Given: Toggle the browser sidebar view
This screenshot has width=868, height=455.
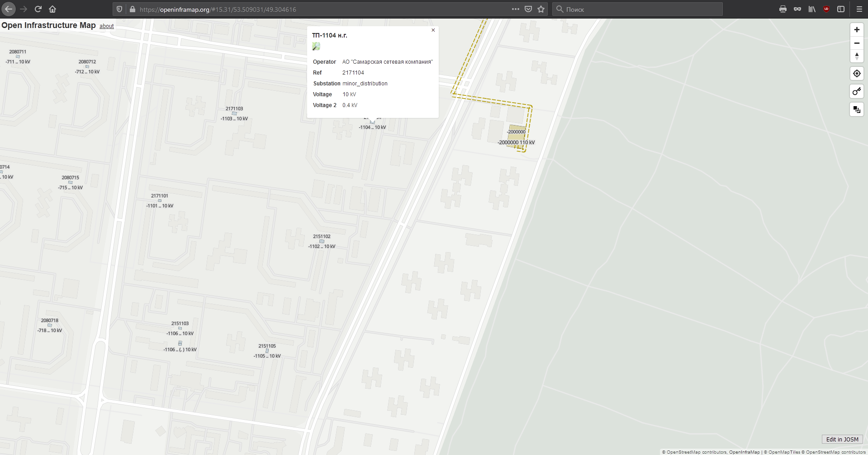Looking at the screenshot, I should click(x=840, y=9).
